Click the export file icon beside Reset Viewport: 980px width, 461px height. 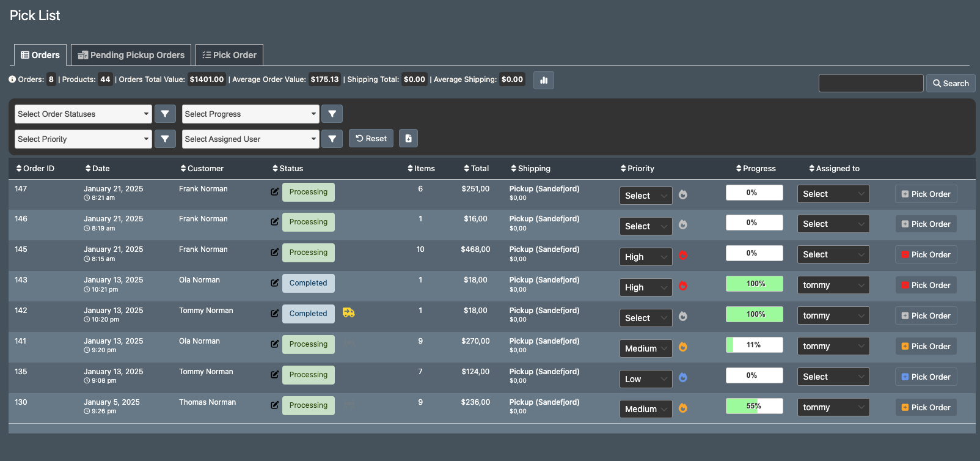click(x=408, y=138)
